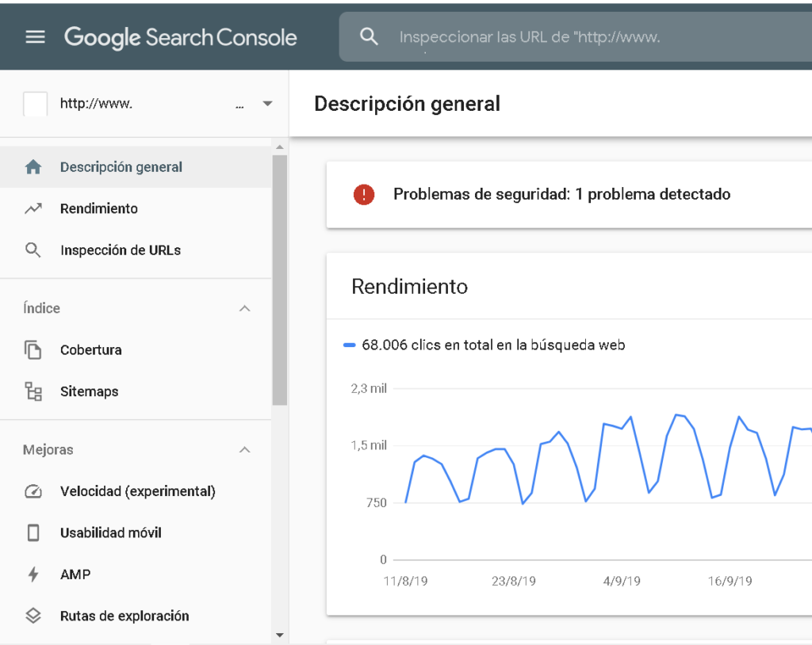The width and height of the screenshot is (812, 645).
Task: Click the 11/8/19 date label
Action: pyautogui.click(x=405, y=581)
